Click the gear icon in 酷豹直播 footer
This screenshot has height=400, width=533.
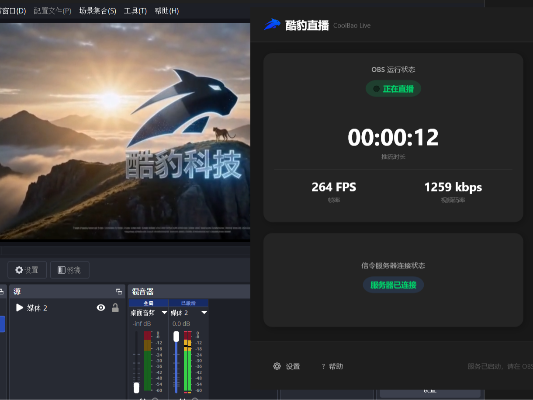click(277, 366)
